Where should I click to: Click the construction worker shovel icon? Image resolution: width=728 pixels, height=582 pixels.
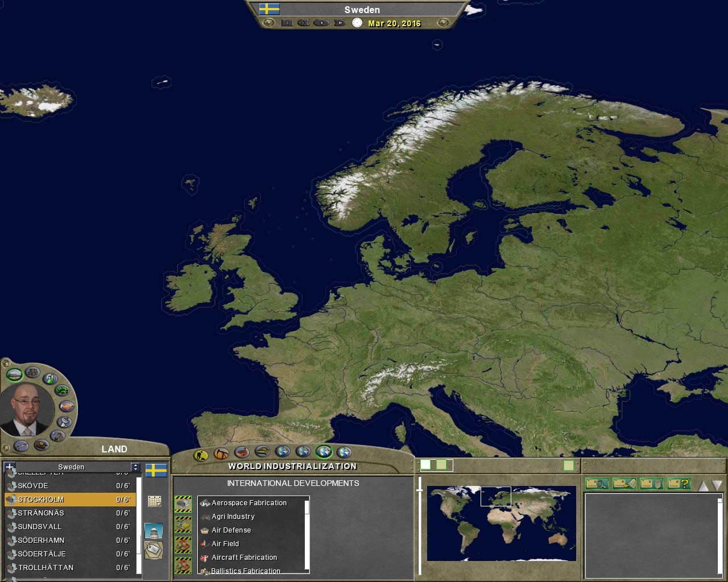[x=201, y=455]
